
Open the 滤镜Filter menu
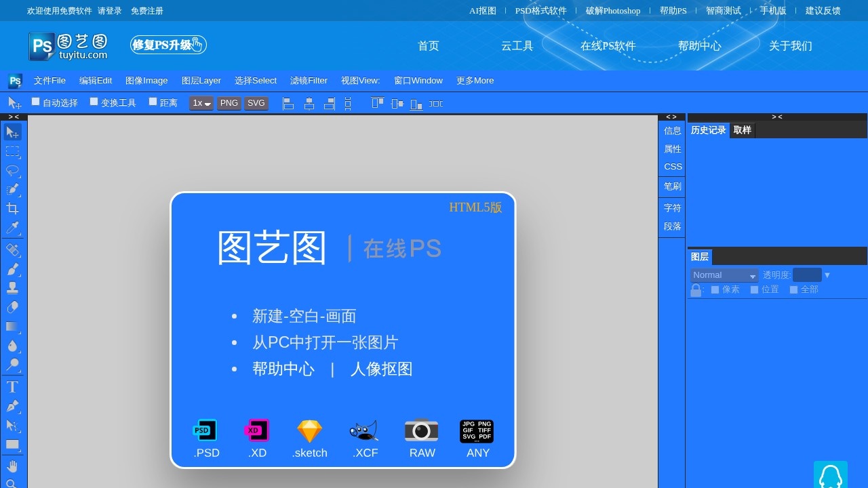tap(309, 81)
